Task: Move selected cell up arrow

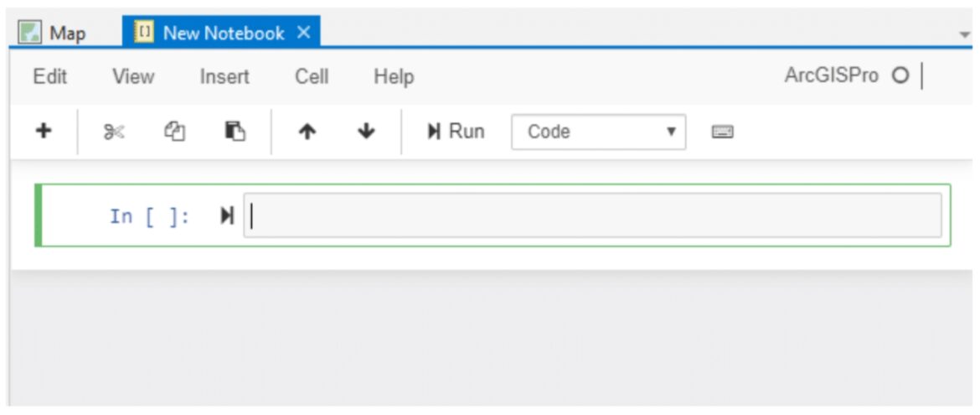Action: tap(307, 132)
